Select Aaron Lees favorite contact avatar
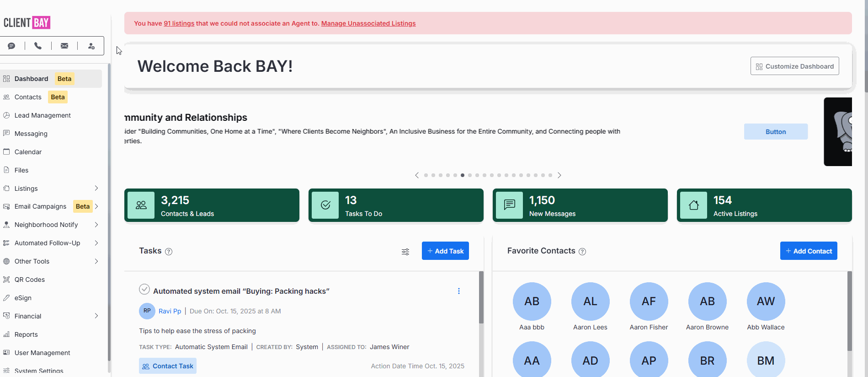This screenshot has height=377, width=868. [590, 302]
